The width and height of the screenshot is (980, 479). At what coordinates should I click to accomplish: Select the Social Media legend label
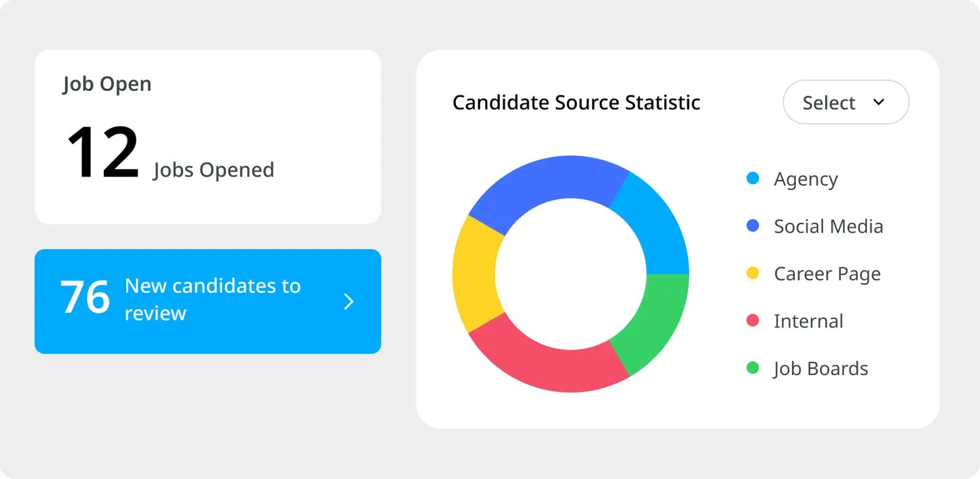point(828,227)
